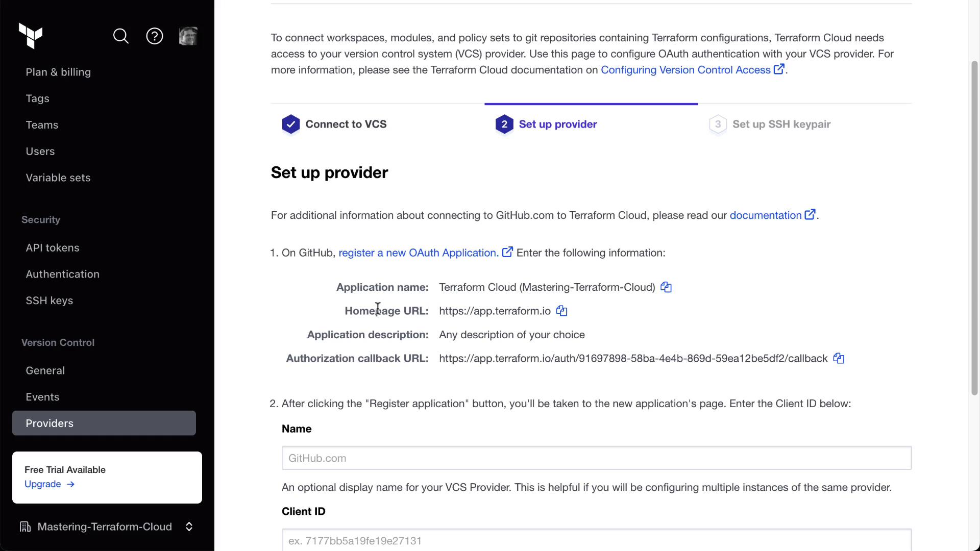Copy the Authorization callback URL
Screen dimensions: 980x551
tap(839, 359)
